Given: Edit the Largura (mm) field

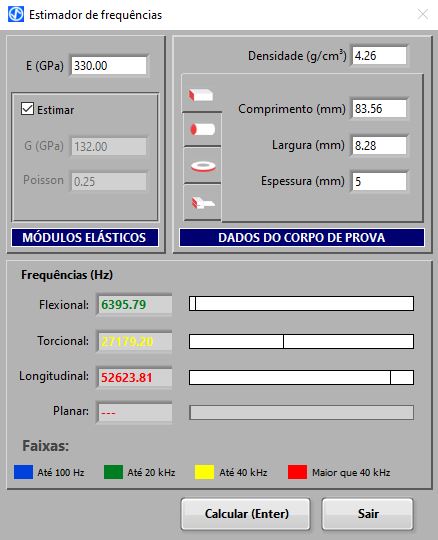Looking at the screenshot, I should coord(379,145).
